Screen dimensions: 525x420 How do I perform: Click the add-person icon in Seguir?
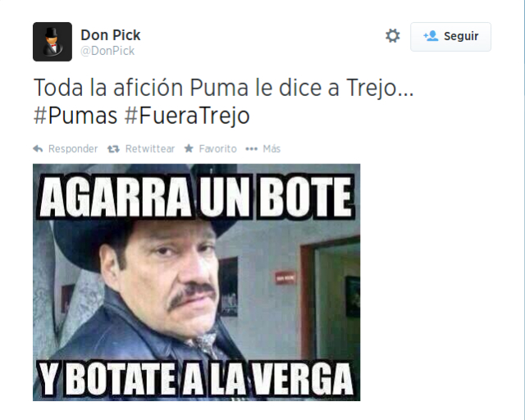(431, 36)
